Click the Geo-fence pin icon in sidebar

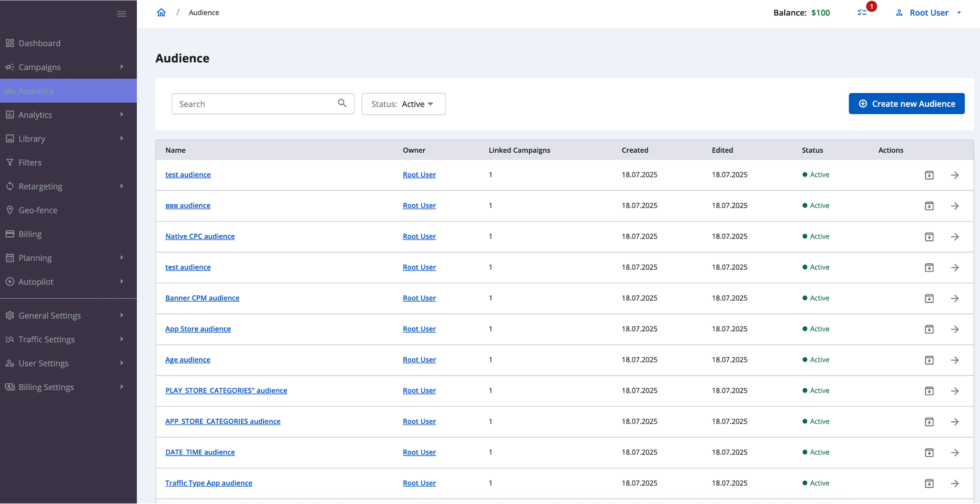click(x=10, y=210)
